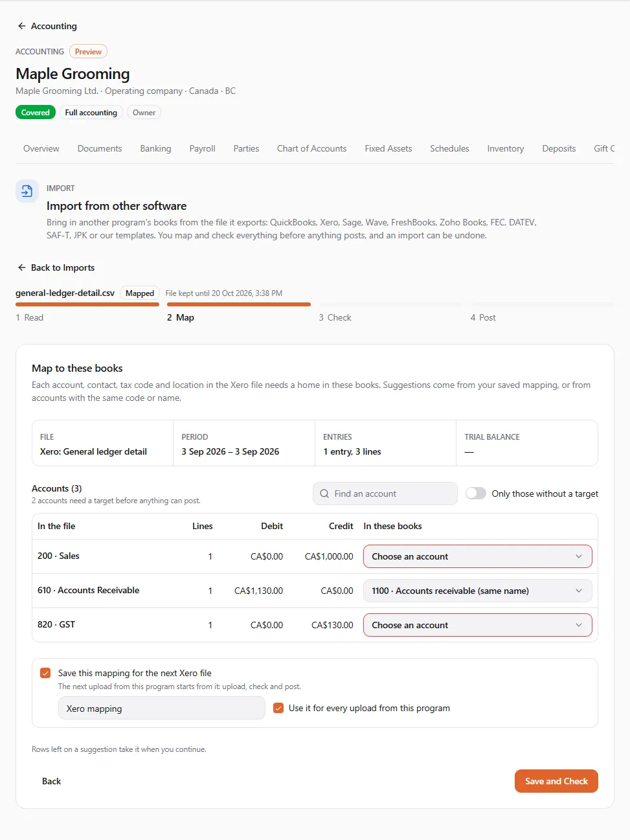This screenshot has width=630, height=840.
Task: Switch to the Documents tab
Action: (x=100, y=148)
